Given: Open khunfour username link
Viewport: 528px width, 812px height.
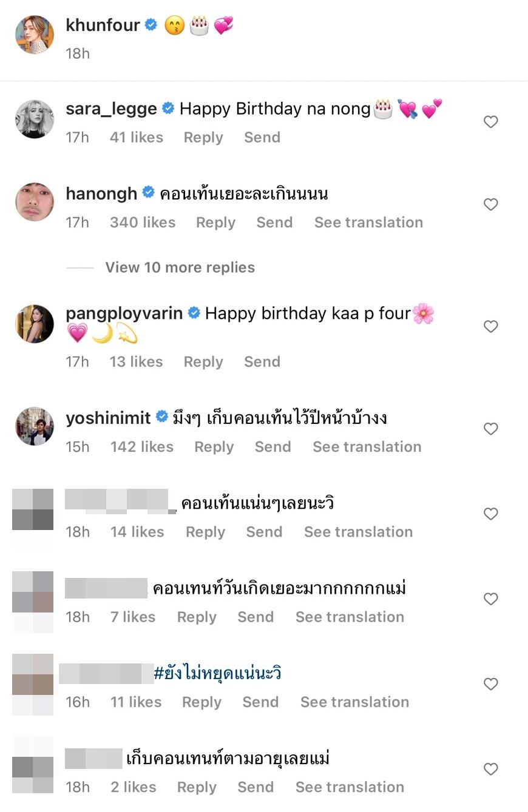Looking at the screenshot, I should click(x=103, y=25).
